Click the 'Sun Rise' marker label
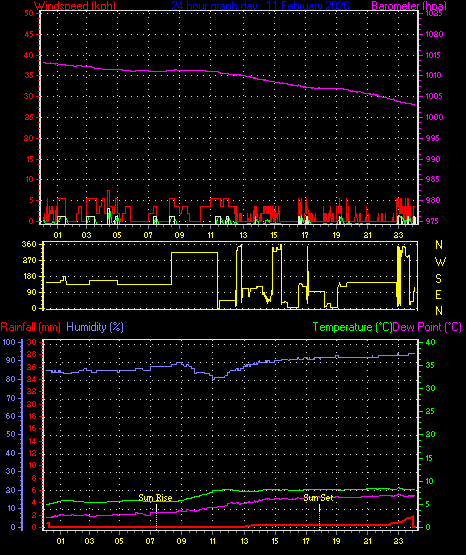466x555 pixels. tap(155, 498)
